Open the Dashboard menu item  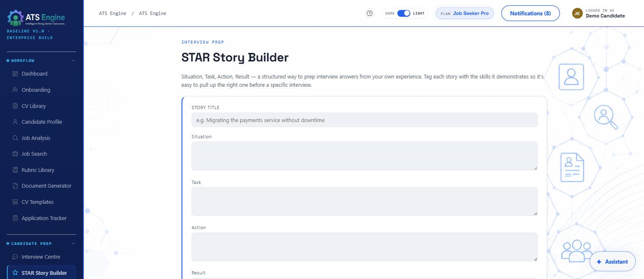tap(41, 73)
